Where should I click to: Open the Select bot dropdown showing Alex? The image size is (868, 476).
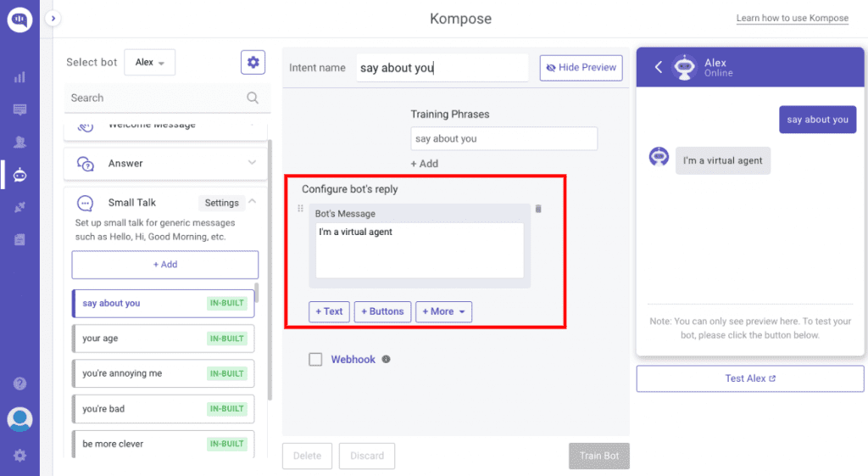149,62
